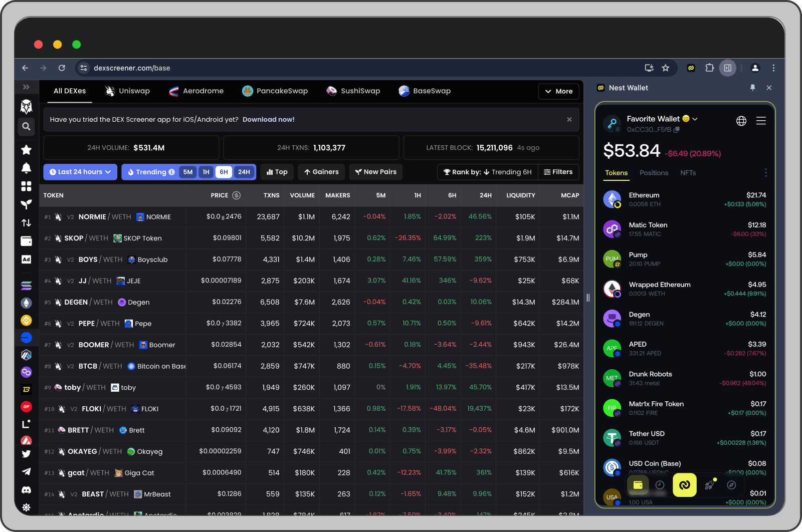Open Last 24 hours dropdown
This screenshot has width=802, height=532.
(x=80, y=172)
